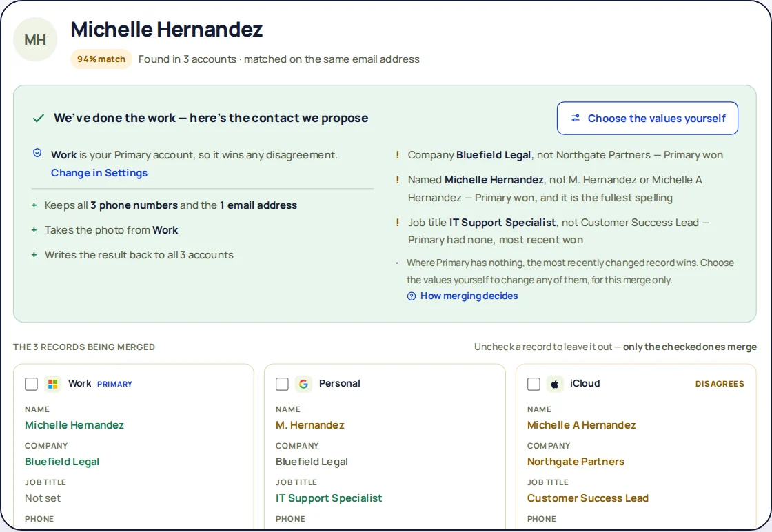Viewport: 772px width, 532px height.
Task: Toggle the Personal record checkbox
Action: coord(282,384)
